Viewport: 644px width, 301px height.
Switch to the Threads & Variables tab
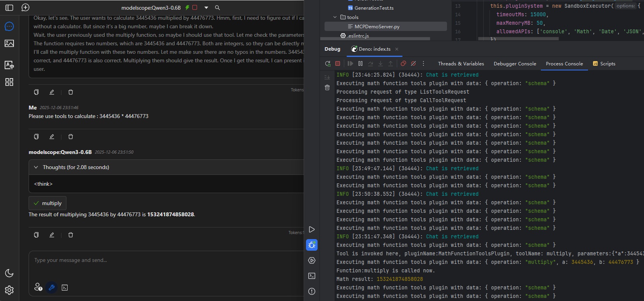[x=460, y=64]
